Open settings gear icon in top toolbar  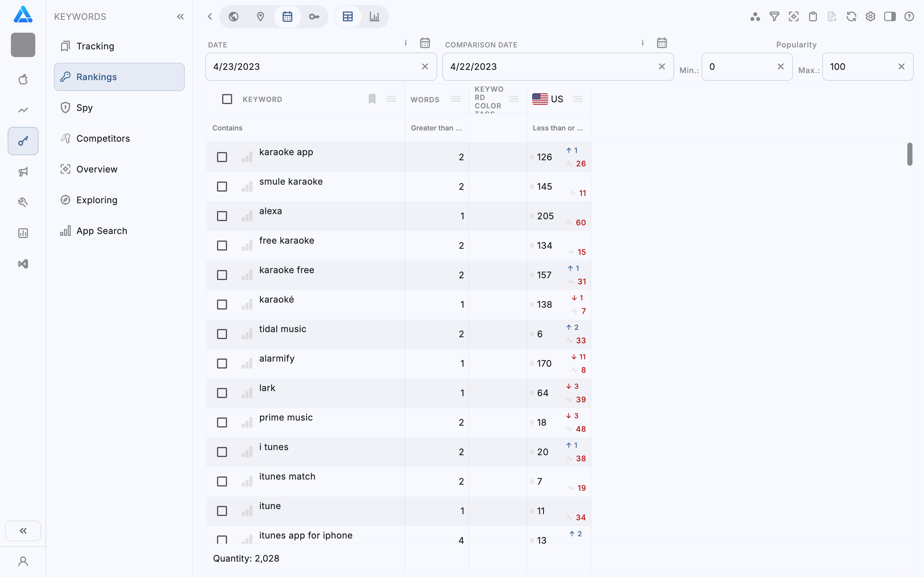pos(870,16)
